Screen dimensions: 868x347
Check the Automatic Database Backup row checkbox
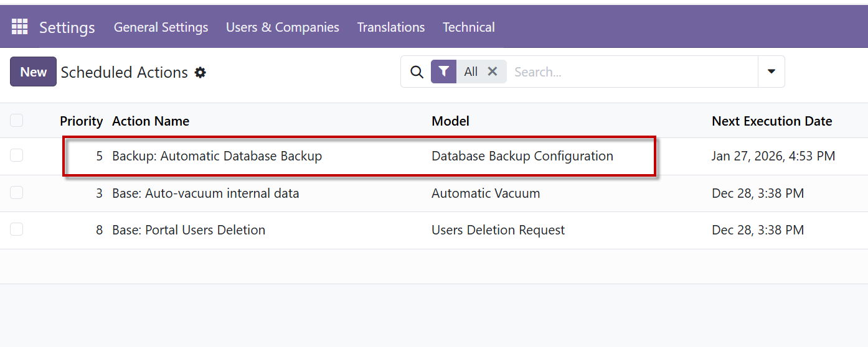click(17, 155)
